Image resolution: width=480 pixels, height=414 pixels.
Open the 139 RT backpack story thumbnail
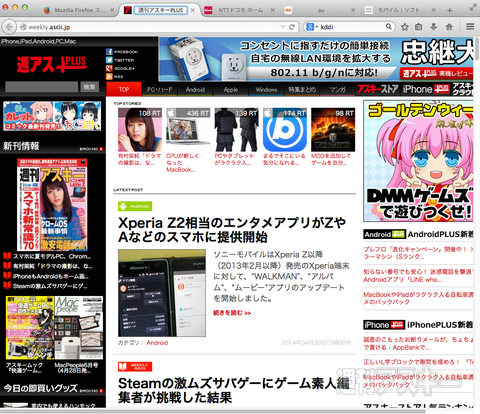pyautogui.click(x=236, y=130)
